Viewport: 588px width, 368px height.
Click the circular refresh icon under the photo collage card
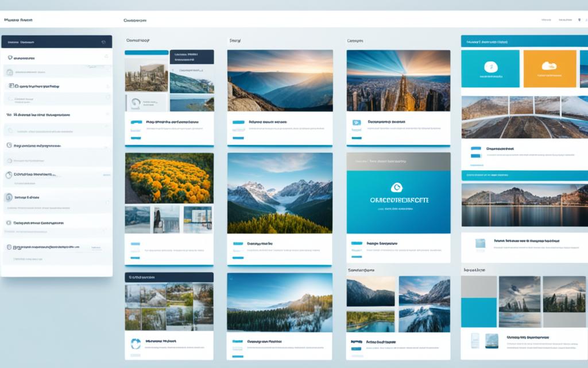tap(136, 343)
